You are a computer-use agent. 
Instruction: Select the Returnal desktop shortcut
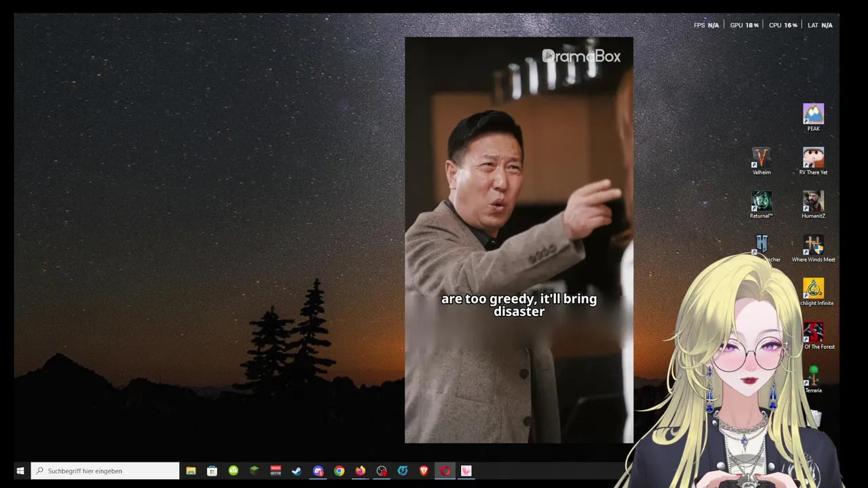pos(762,205)
